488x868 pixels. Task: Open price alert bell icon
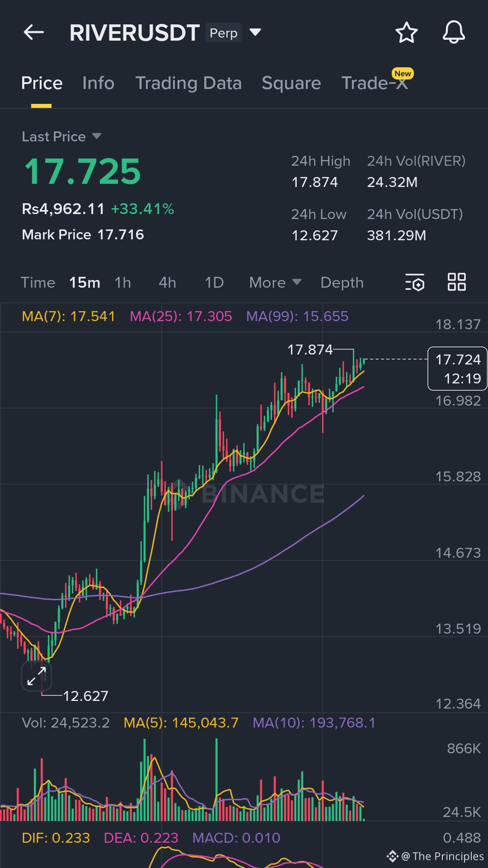[x=454, y=33]
